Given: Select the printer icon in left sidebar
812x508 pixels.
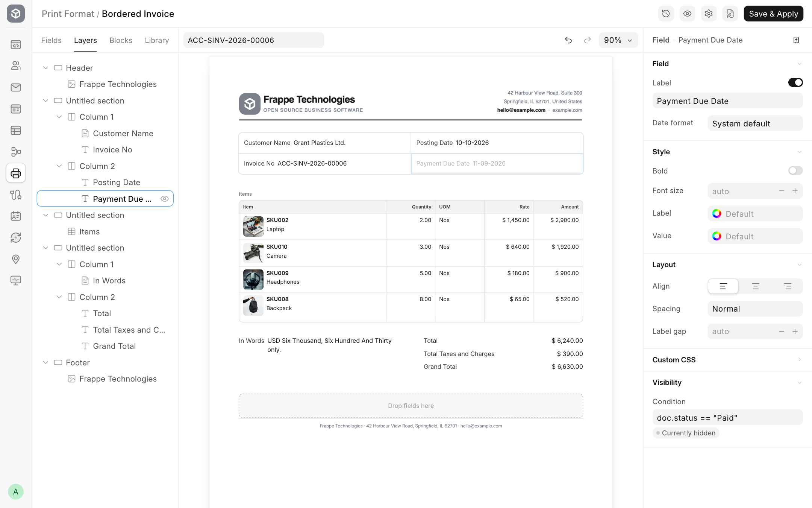Looking at the screenshot, I should click(x=16, y=173).
